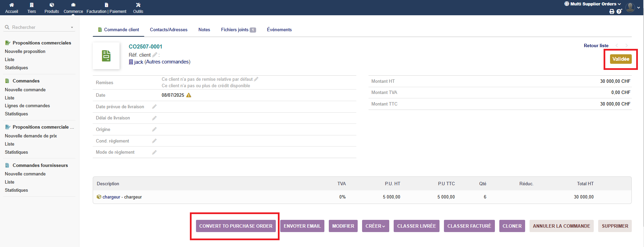This screenshot has width=644, height=247.
Task: Open the CRÉER dropdown button
Action: [375, 226]
